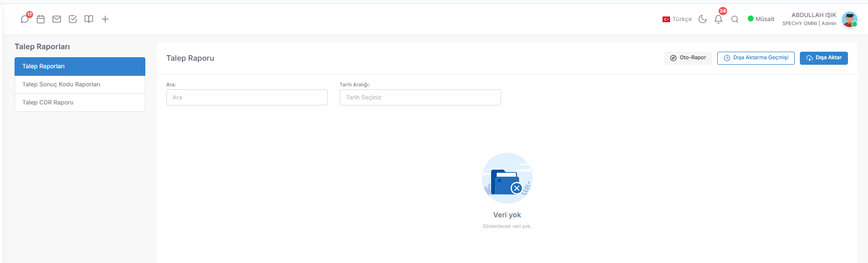Open the Tarih Seçiniz date picker

click(x=420, y=97)
